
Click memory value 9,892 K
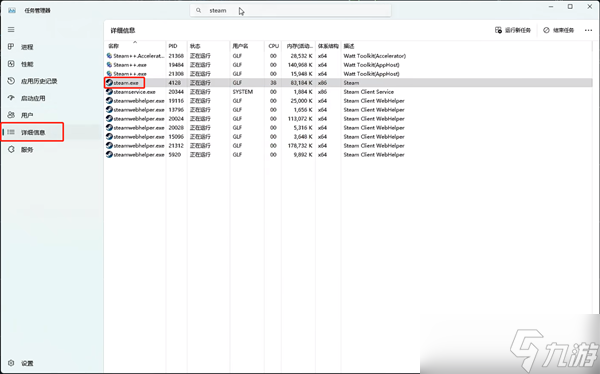(303, 155)
